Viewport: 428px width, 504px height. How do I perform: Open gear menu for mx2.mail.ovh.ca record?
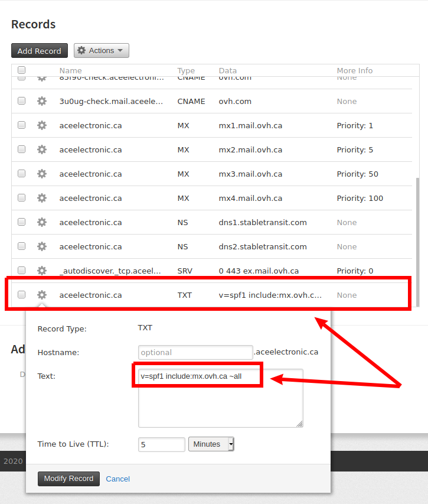point(42,150)
